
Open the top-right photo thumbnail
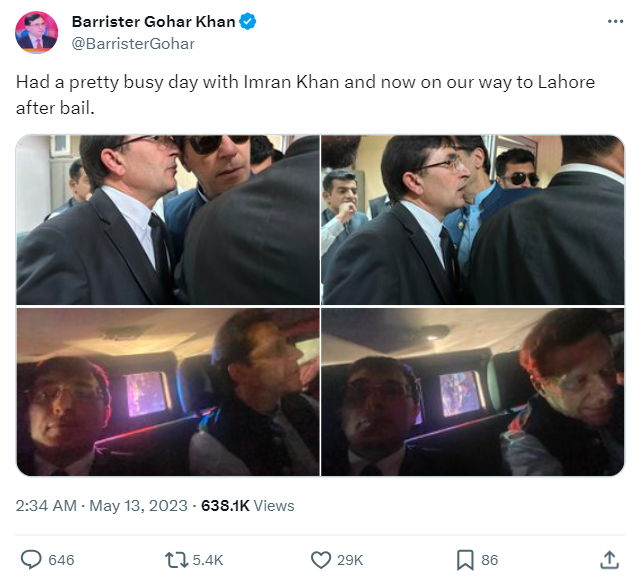tap(473, 219)
